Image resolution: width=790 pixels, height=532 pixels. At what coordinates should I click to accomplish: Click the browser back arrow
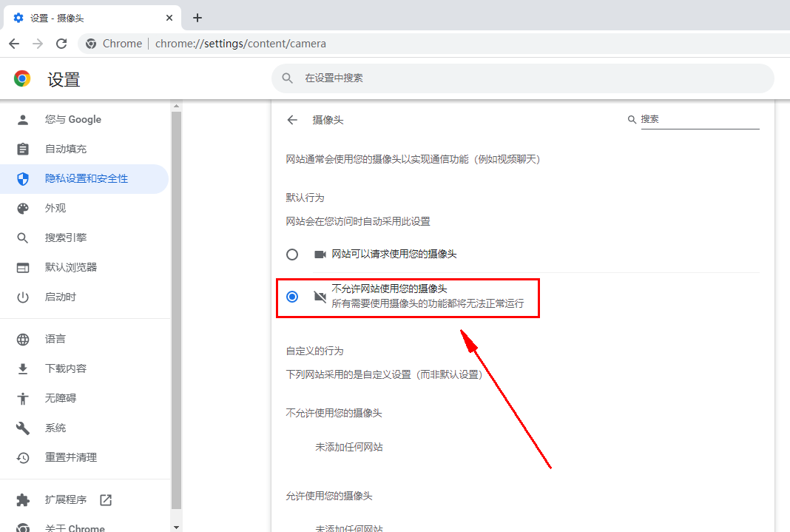[x=14, y=44]
